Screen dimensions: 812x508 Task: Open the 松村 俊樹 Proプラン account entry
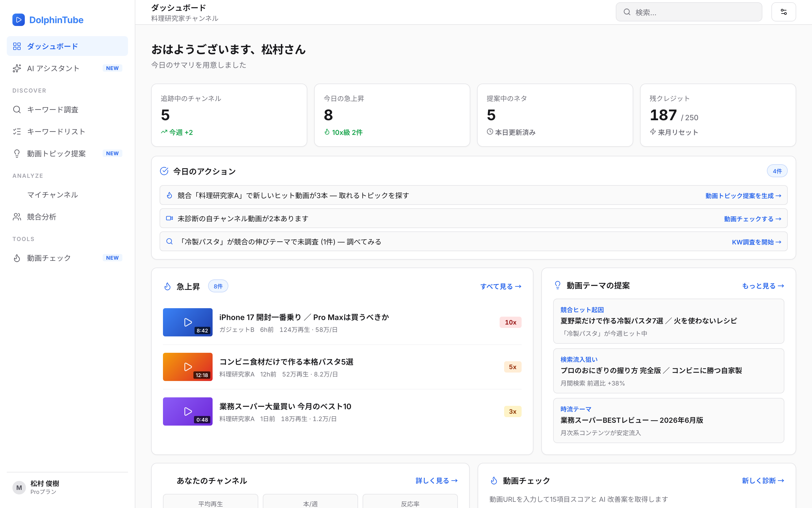pos(67,487)
